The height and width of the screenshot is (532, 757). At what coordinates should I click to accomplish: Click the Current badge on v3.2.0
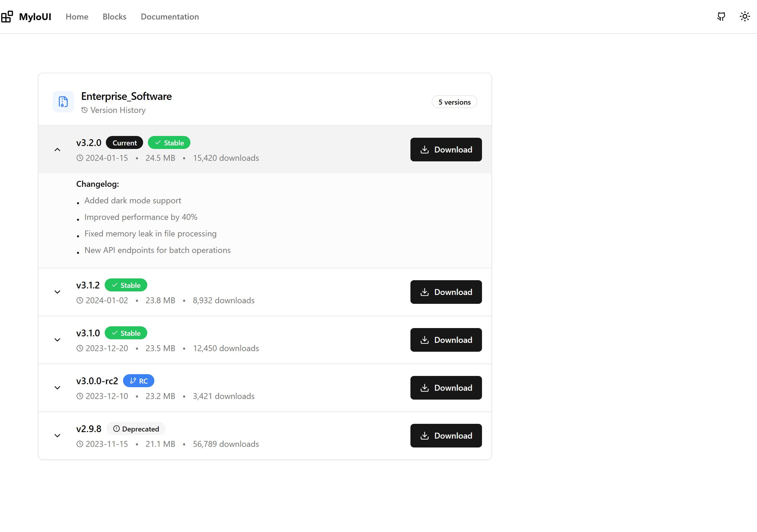point(124,143)
